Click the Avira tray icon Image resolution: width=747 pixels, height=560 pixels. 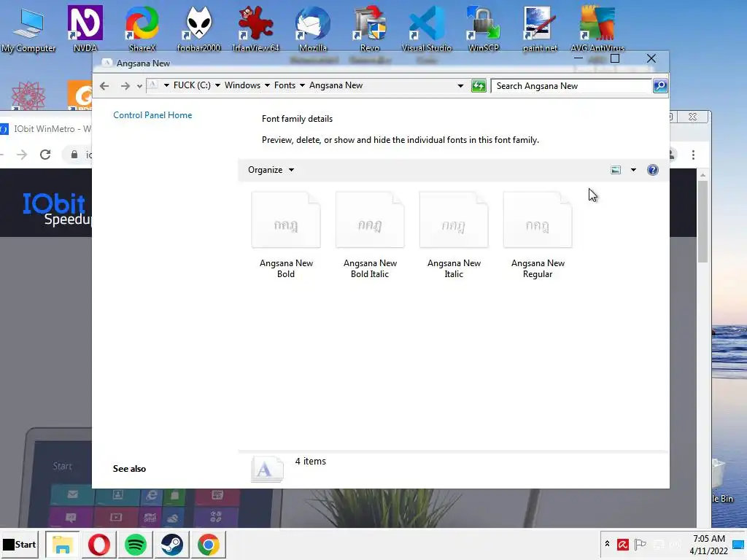(623, 544)
